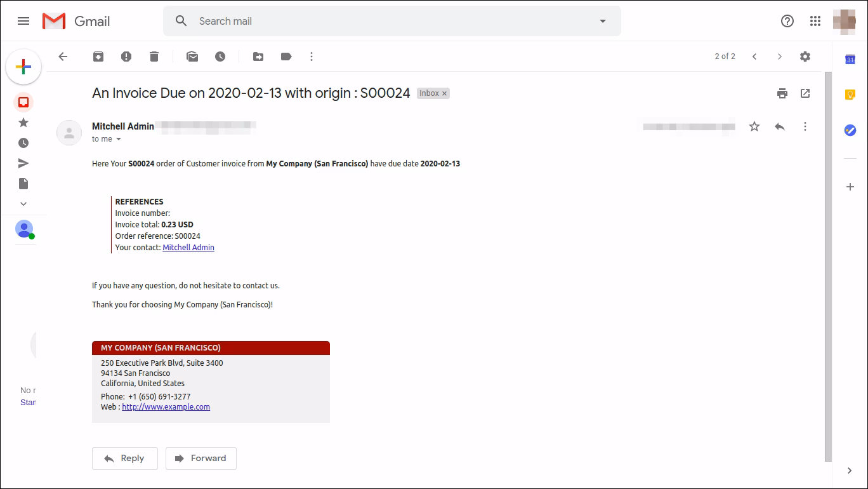Star this message from Mitchell Admin
The width and height of the screenshot is (868, 489).
754,126
